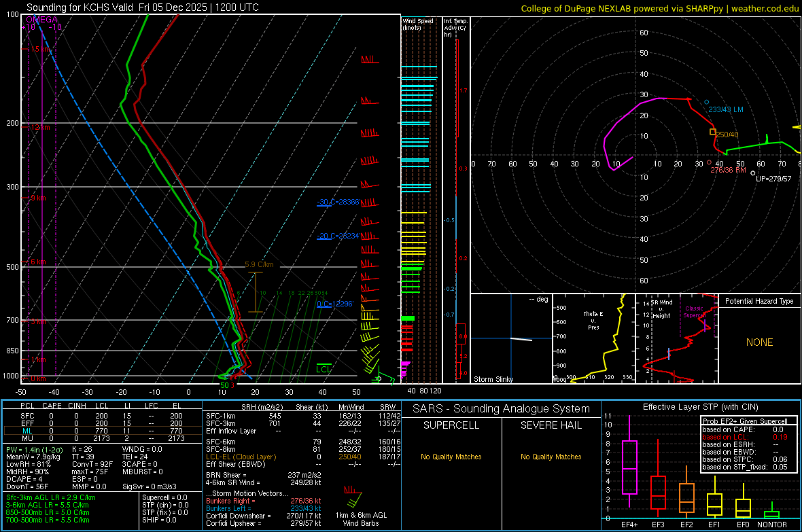
Task: Click the '15 km' height marker
Action: point(41,49)
